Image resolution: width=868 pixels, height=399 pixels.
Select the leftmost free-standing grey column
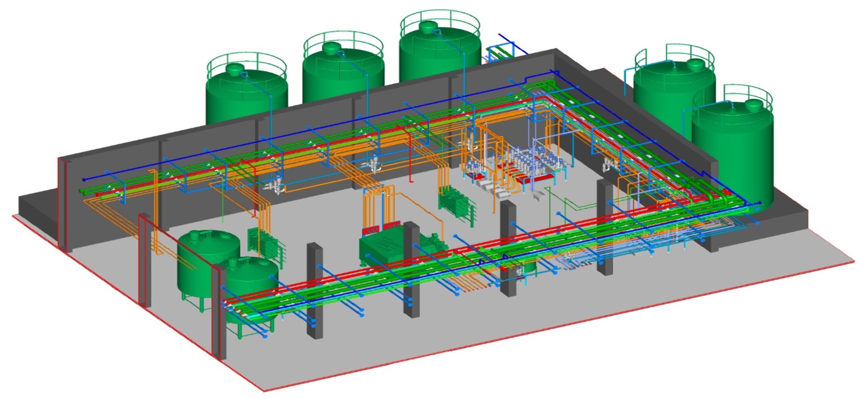pos(313,292)
